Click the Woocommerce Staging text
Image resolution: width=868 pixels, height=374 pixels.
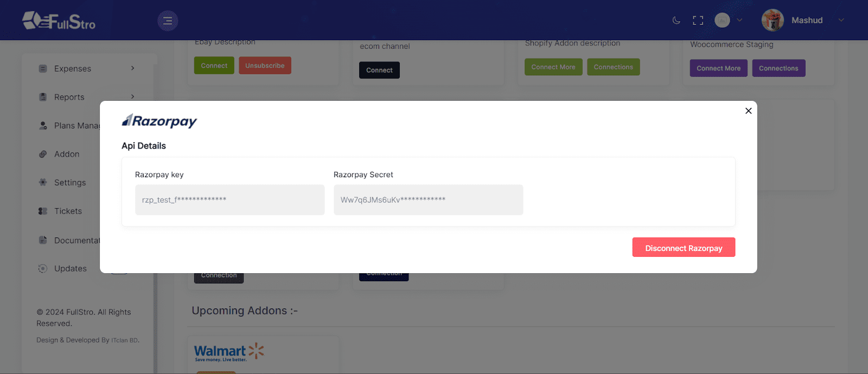pos(732,44)
